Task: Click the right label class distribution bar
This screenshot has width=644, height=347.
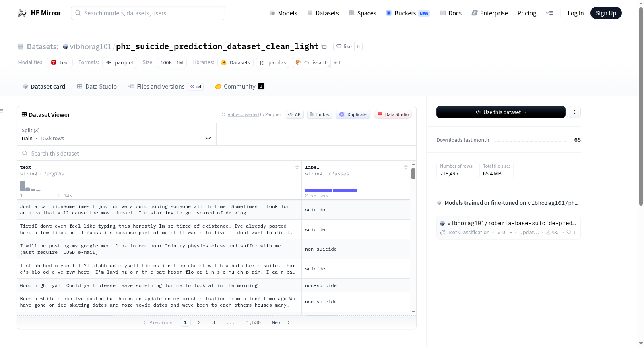Action: (345, 191)
